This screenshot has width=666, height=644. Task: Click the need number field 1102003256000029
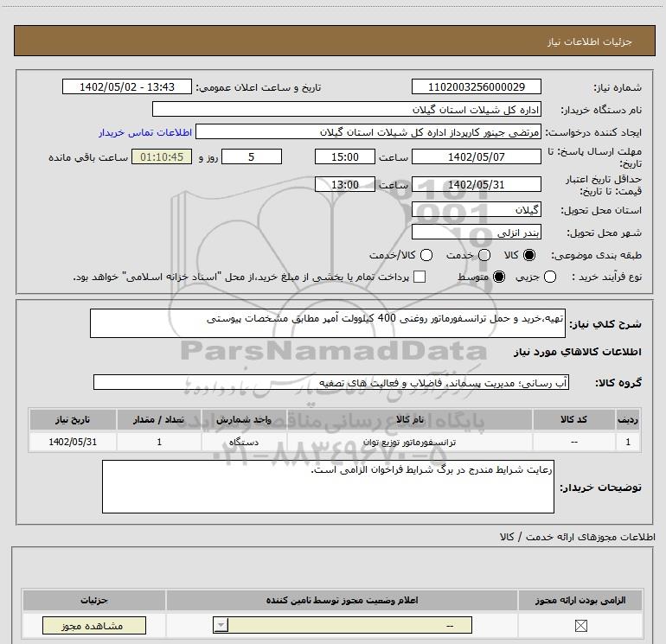476,86
